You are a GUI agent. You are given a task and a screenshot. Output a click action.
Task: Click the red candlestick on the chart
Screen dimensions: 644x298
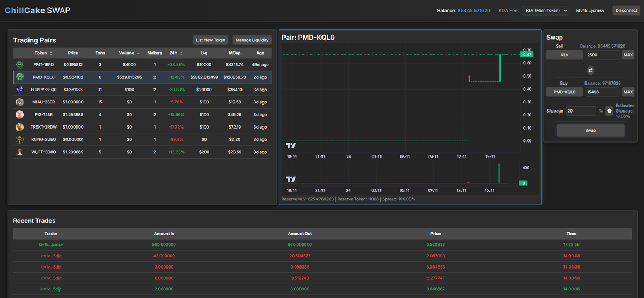[x=469, y=79]
